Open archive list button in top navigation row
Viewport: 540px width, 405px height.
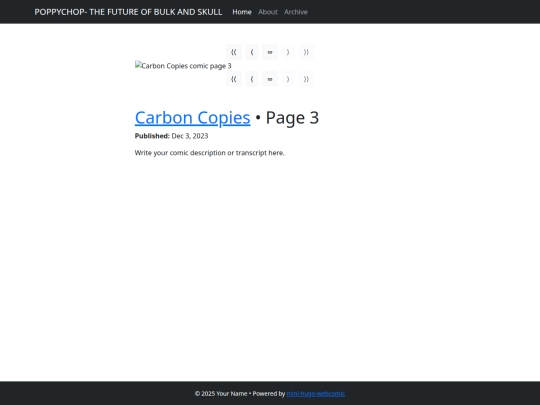270,52
